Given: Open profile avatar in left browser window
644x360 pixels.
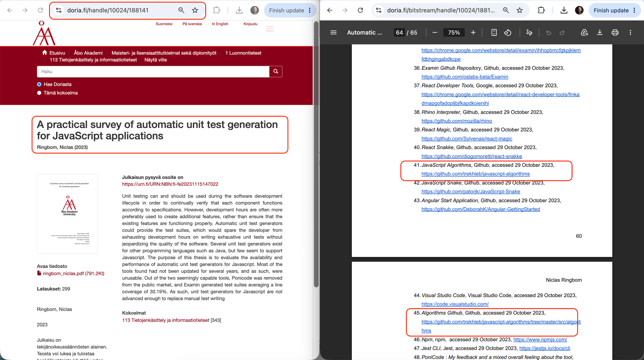Looking at the screenshot, I should coord(255,10).
